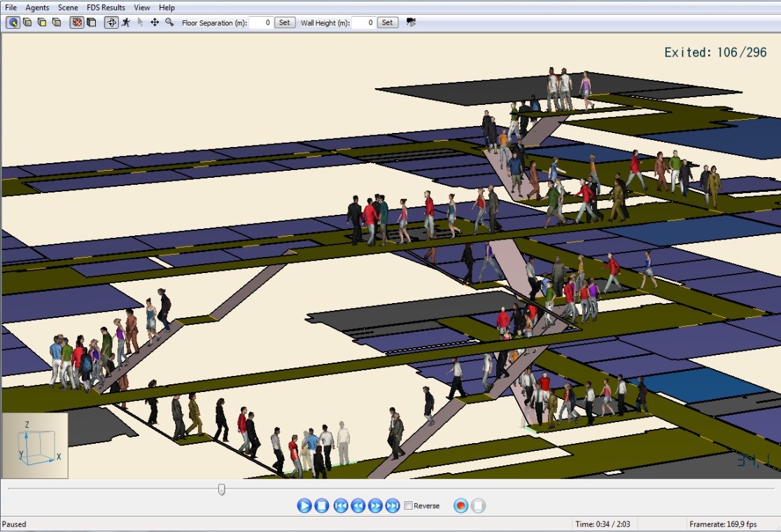Click the timeline slider handle
The width and height of the screenshot is (781, 532).
(x=222, y=489)
